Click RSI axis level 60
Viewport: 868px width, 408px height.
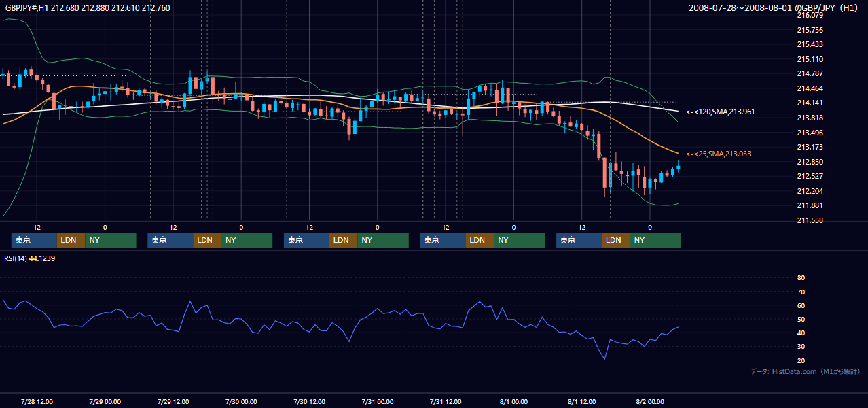click(801, 305)
